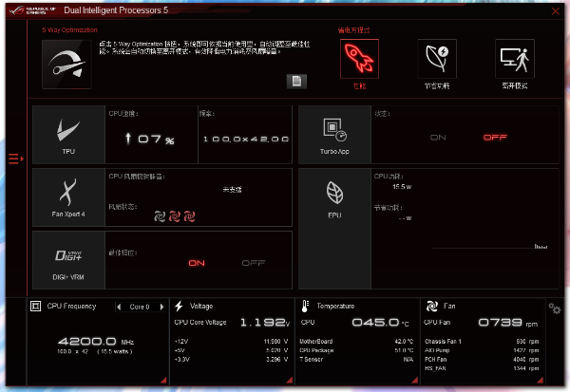Expand the Temperature panel corner arrow
Image resolution: width=570 pixels, height=392 pixels.
tap(414, 380)
